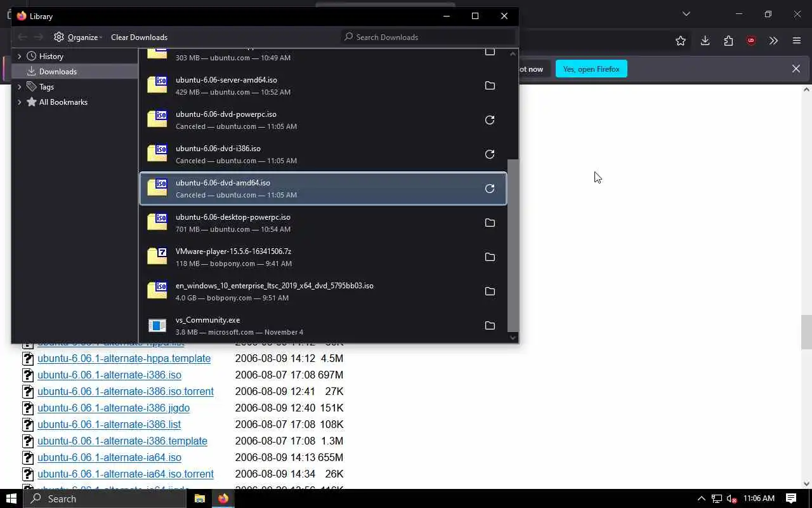Click the Library forward arrow

(38, 37)
